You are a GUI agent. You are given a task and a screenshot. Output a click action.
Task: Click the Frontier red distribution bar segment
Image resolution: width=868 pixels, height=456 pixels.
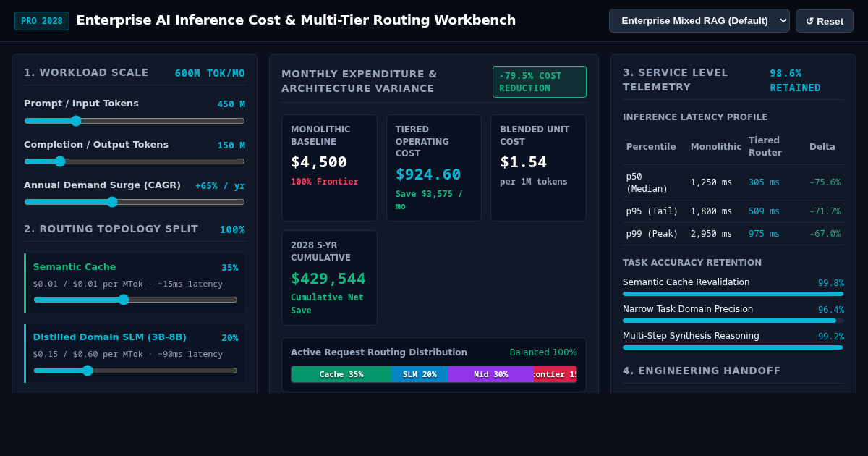pyautogui.click(x=555, y=374)
